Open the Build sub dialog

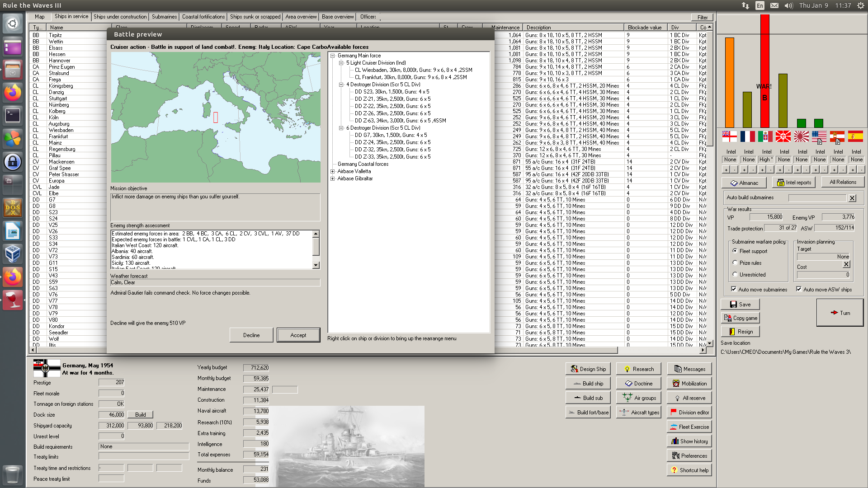coord(588,398)
